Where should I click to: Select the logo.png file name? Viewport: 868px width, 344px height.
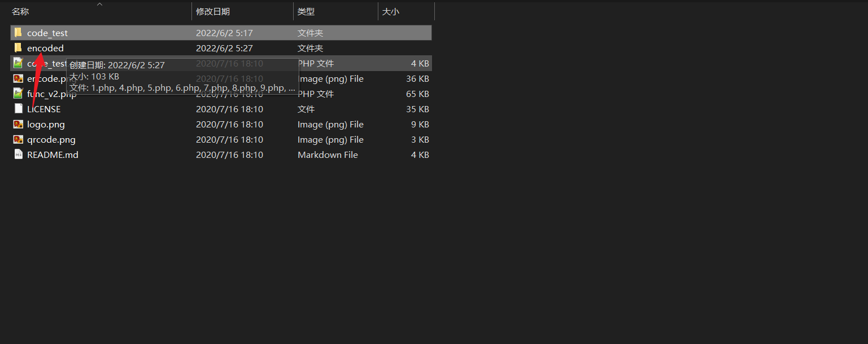click(46, 125)
